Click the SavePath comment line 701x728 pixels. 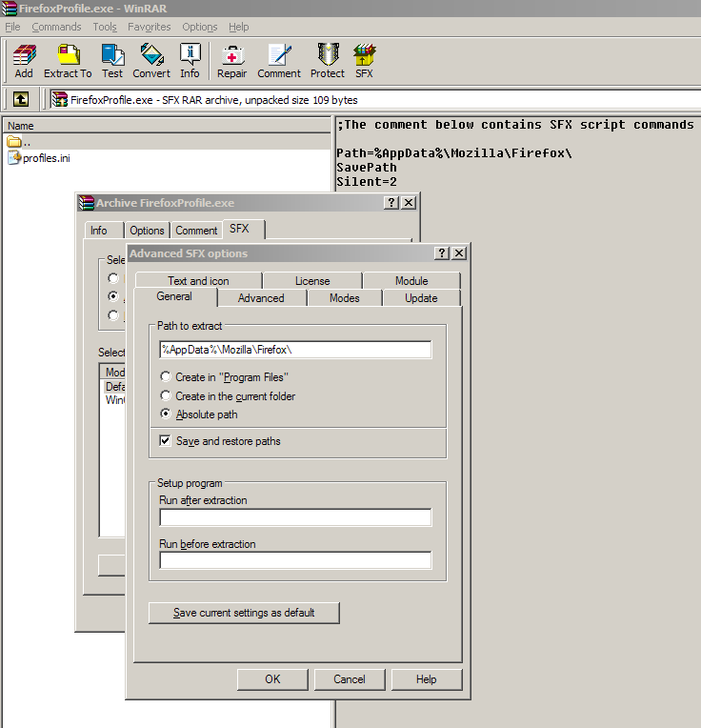367,167
